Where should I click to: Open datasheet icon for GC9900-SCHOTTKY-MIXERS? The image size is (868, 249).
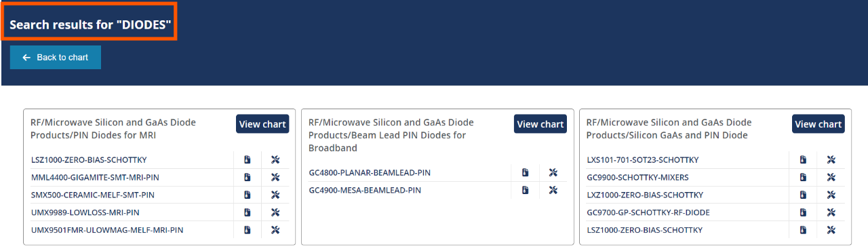tap(804, 178)
